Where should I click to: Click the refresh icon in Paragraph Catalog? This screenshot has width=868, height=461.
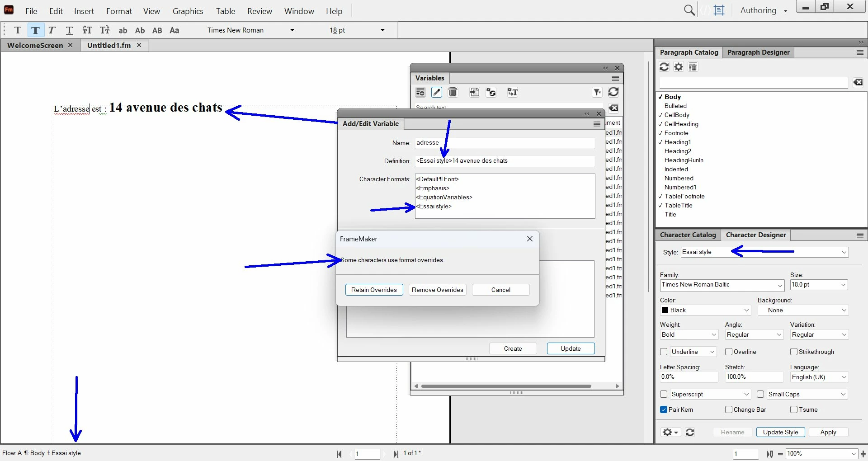664,67
